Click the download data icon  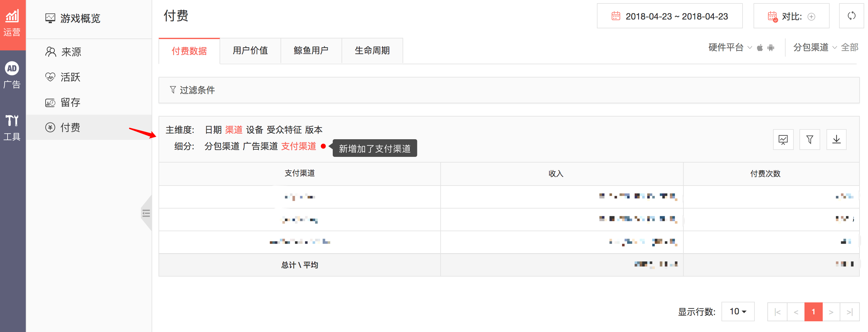coord(836,139)
